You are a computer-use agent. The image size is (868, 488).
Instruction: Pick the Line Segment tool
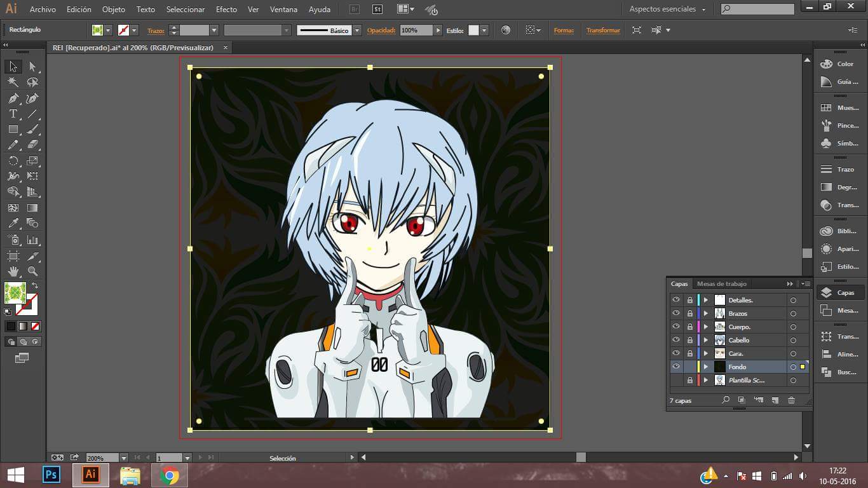coord(32,114)
